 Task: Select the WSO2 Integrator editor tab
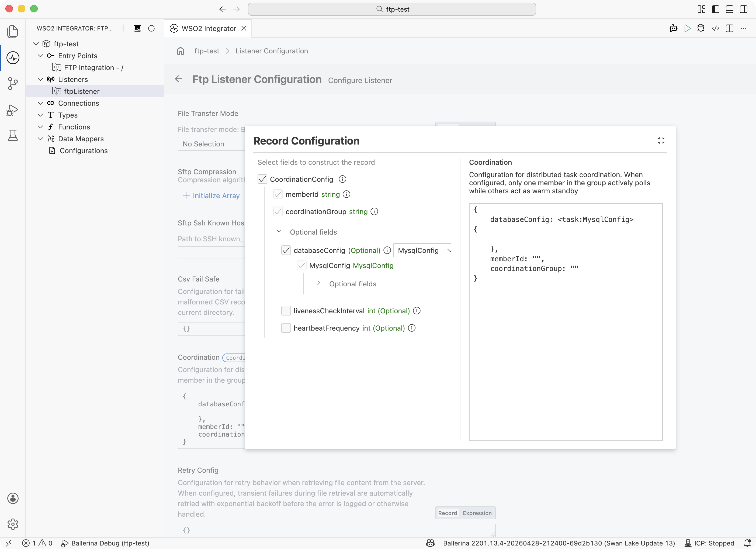click(x=208, y=28)
